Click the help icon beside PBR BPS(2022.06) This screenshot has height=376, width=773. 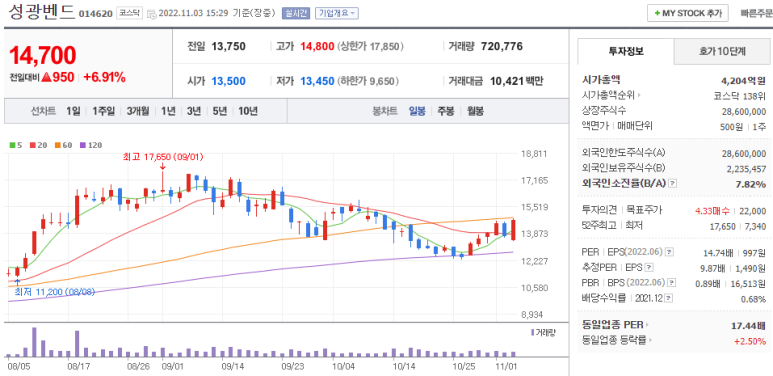tap(671, 283)
